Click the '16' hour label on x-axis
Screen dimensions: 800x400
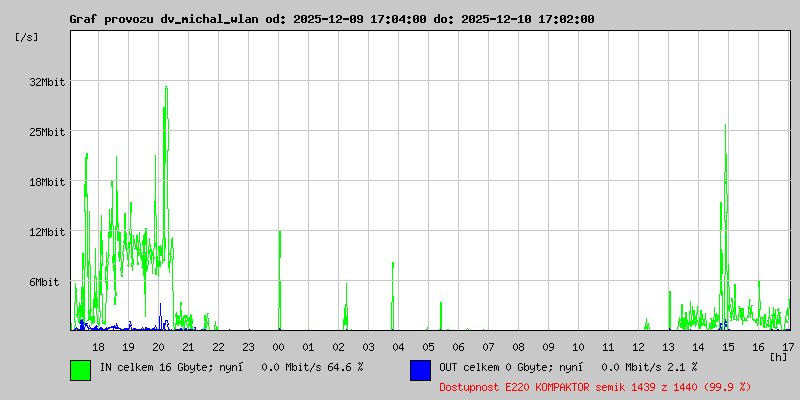[x=759, y=347]
